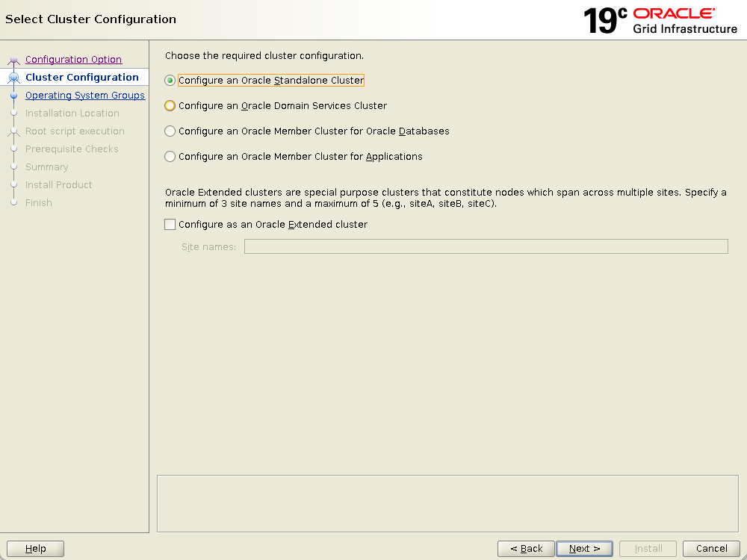Click the Oracle Grid Infrastructure logo
The image size is (747, 560).
click(x=660, y=21)
